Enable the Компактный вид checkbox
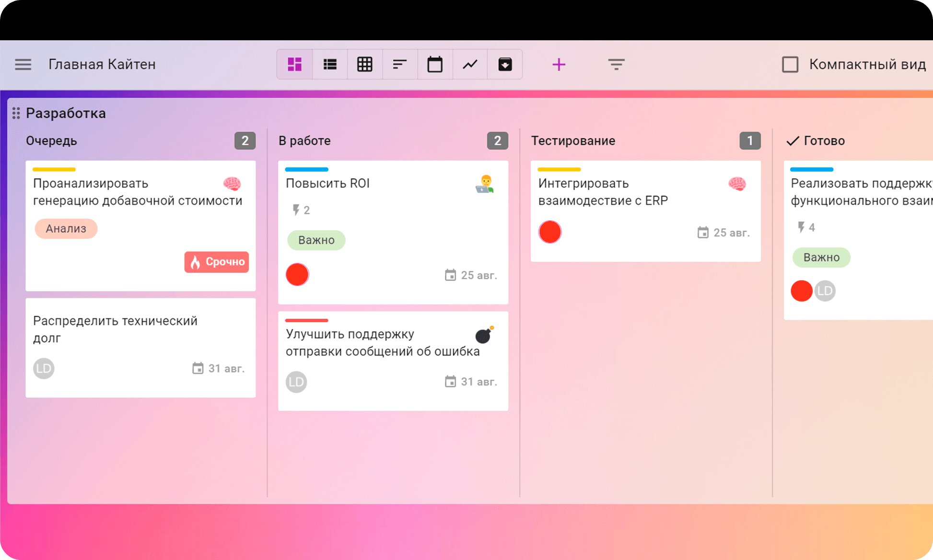The image size is (933, 560). [790, 64]
